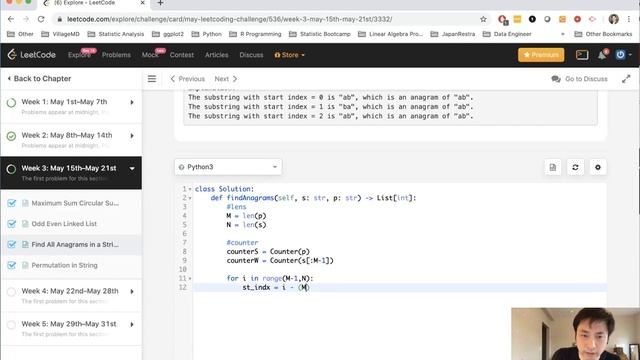Bookmark this page with the star icon
Screen dimensions: 640x360
tap(483, 19)
